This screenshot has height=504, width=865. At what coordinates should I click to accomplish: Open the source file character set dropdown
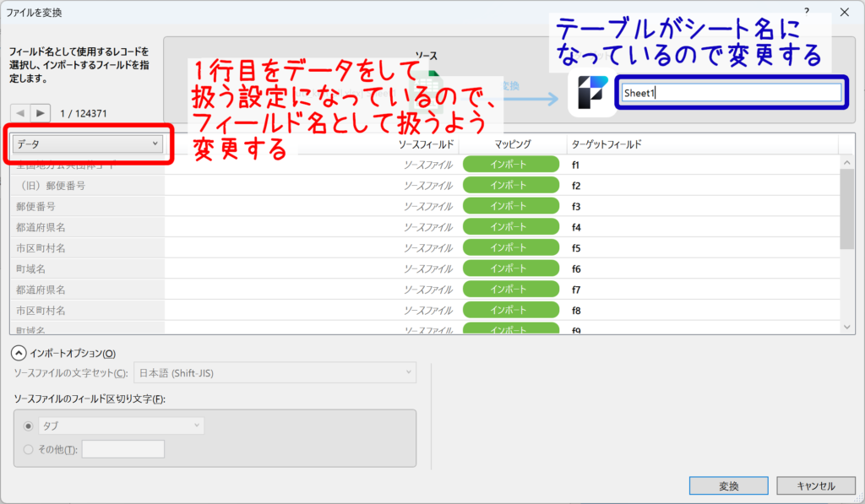click(x=275, y=372)
